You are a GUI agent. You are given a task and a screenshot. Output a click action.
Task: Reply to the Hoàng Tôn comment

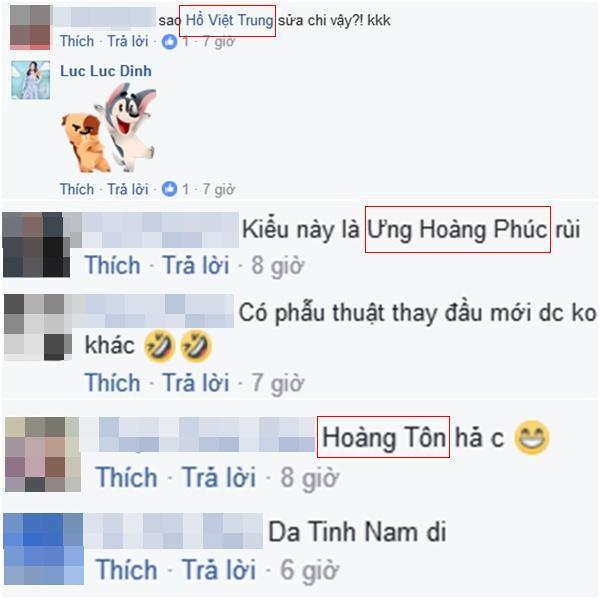(x=219, y=477)
